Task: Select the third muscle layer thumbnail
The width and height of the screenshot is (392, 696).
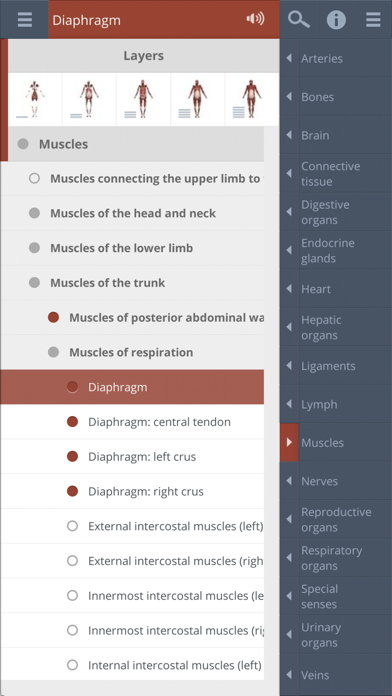Action: coord(143,99)
